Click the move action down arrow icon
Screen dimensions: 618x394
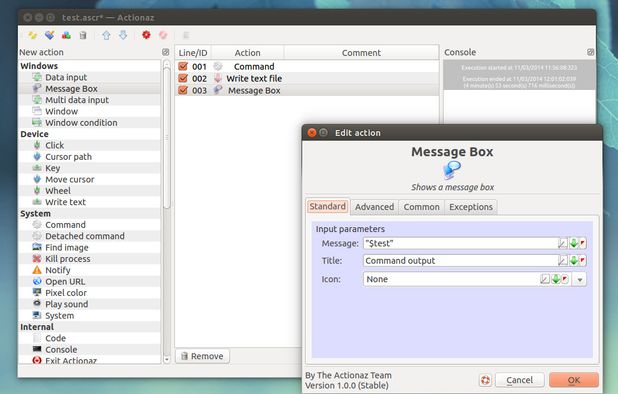[x=123, y=35]
